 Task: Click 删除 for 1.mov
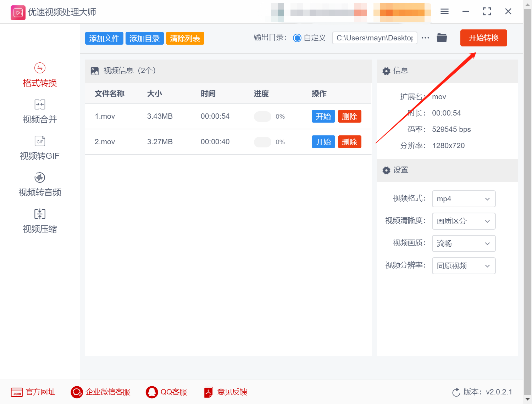pyautogui.click(x=350, y=116)
